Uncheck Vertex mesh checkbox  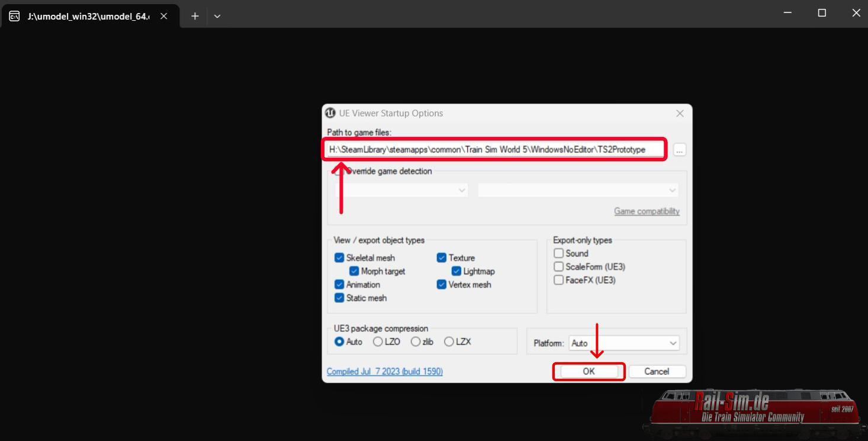[442, 285]
